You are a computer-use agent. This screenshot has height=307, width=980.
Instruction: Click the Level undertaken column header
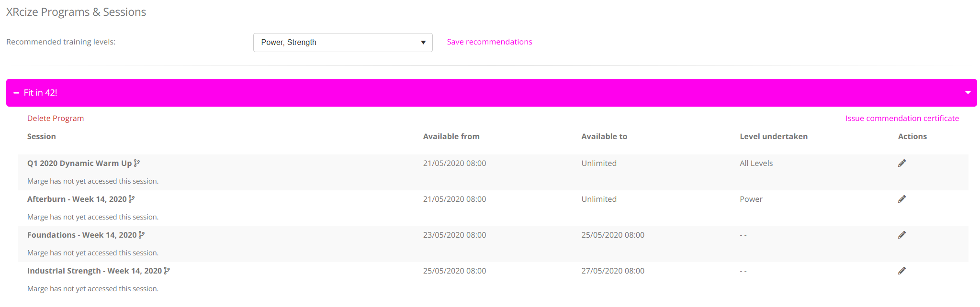tap(773, 137)
